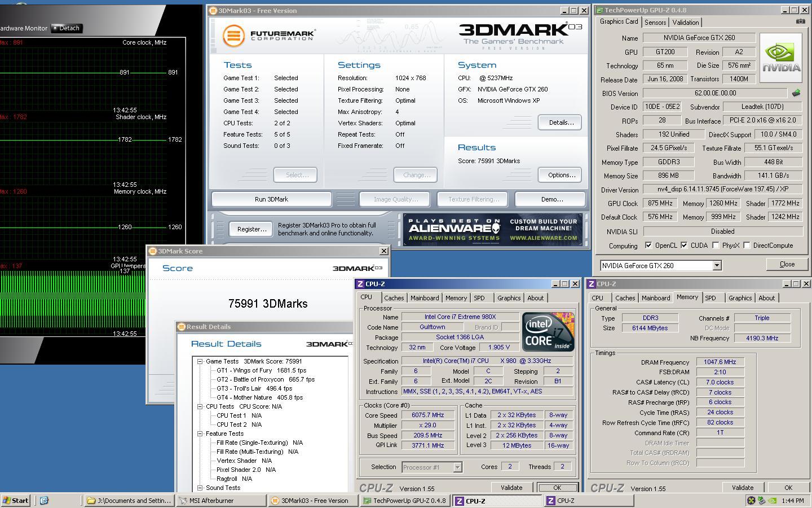812x508 pixels.
Task: Collapse the Game Tests tree node
Action: point(200,361)
